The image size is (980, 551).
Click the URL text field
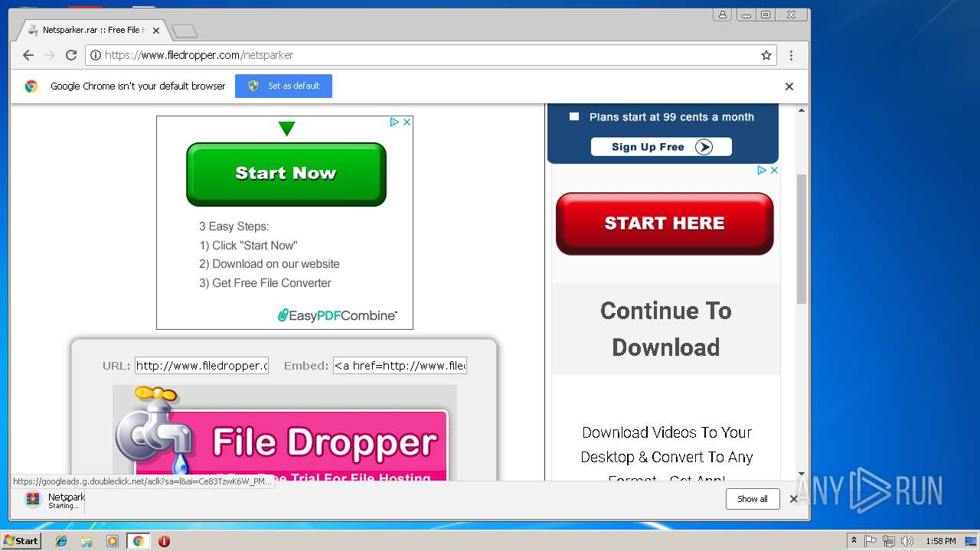coord(202,366)
